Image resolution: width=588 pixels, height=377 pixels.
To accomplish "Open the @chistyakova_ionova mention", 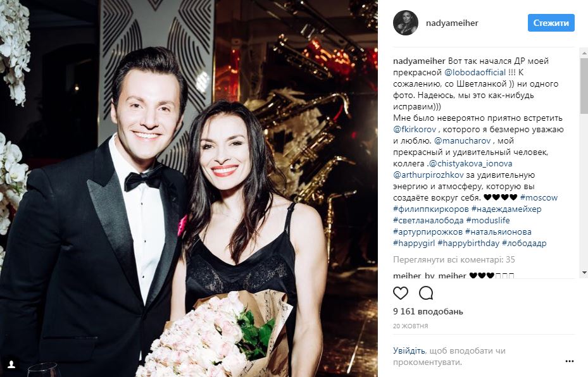I will click(x=471, y=163).
